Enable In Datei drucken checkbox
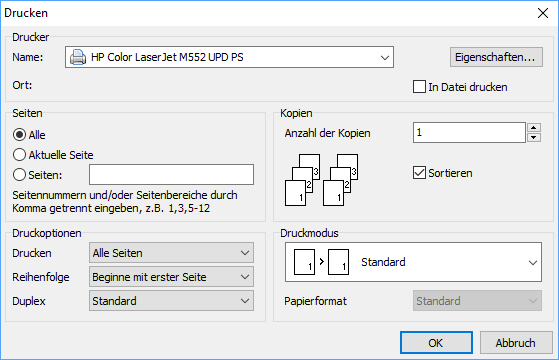This screenshot has height=360, width=559. point(419,87)
